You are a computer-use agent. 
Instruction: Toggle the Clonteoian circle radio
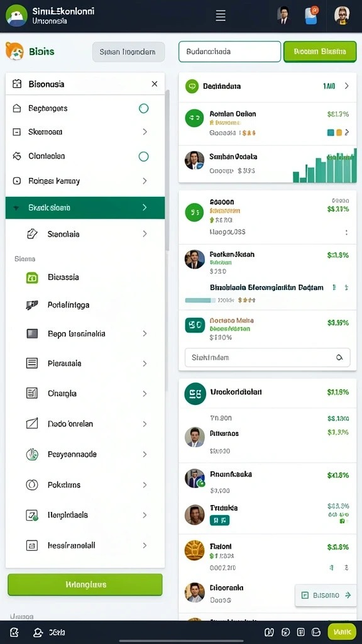144,157
